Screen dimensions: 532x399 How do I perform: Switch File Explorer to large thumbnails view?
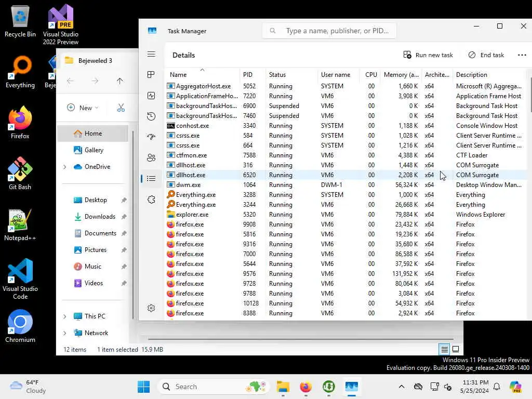[x=456, y=349]
